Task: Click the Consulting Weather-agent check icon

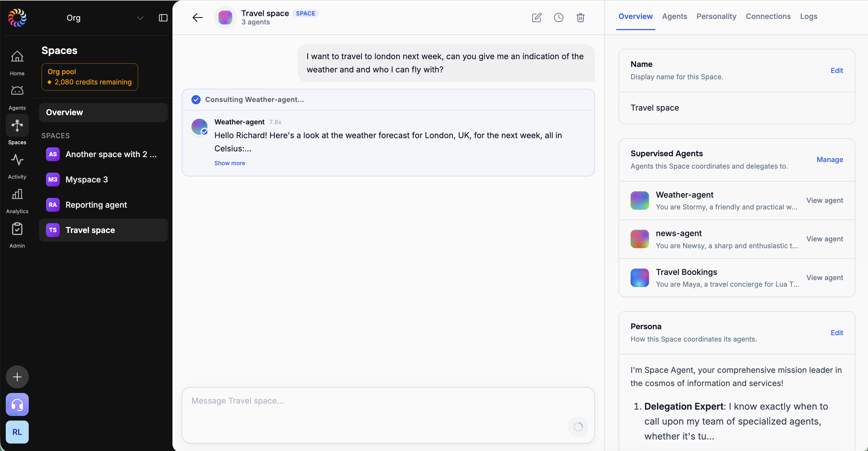Action: (196, 99)
